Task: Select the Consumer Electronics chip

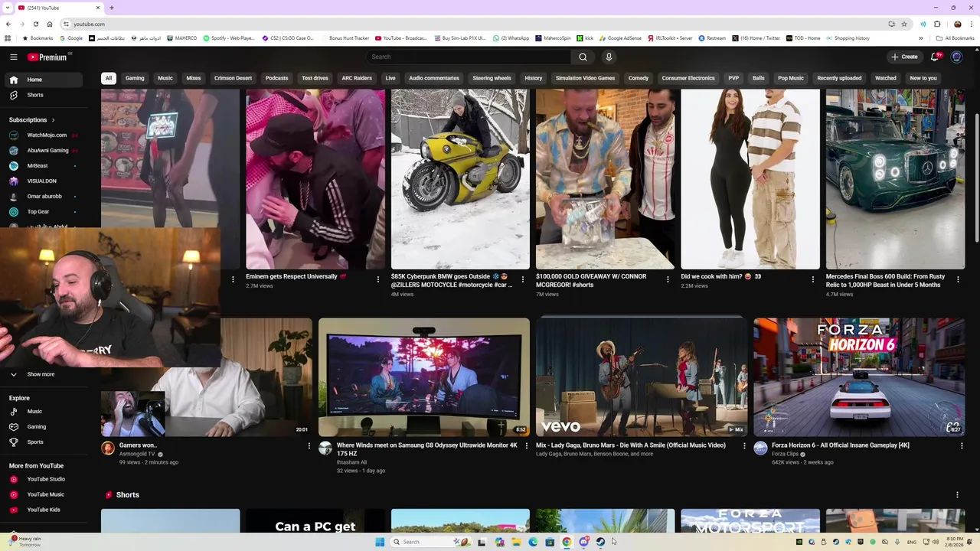Action: tap(688, 78)
